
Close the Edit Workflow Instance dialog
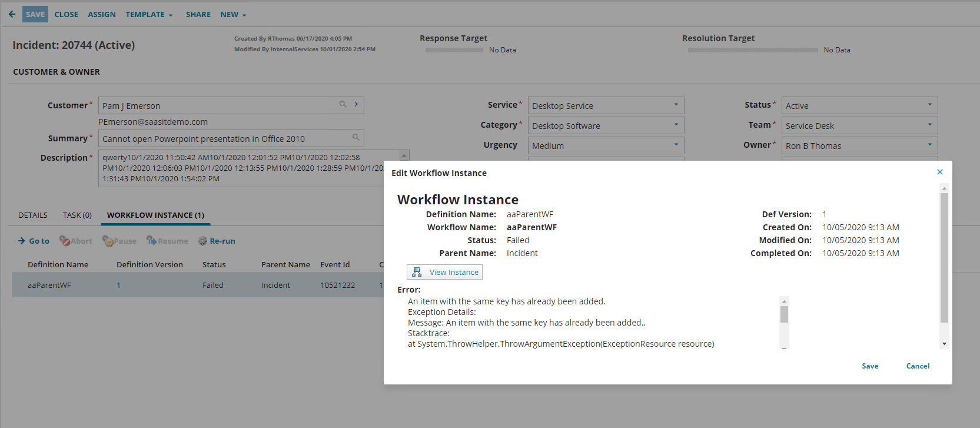939,172
